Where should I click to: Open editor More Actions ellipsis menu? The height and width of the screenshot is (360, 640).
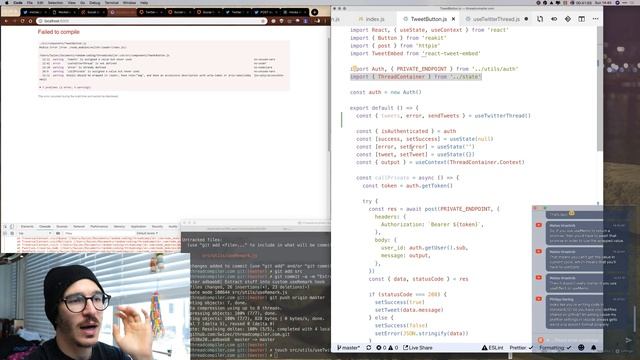pos(596,19)
